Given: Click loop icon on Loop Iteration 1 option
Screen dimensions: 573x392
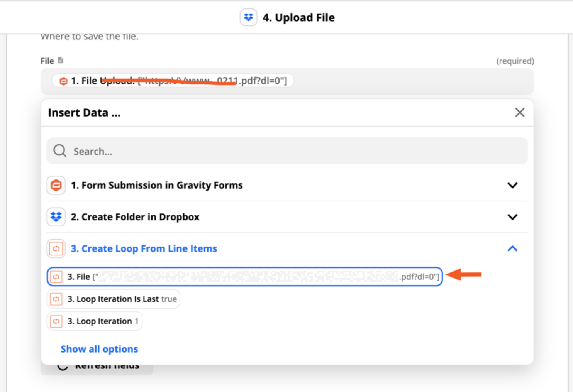Looking at the screenshot, I should pos(56,321).
